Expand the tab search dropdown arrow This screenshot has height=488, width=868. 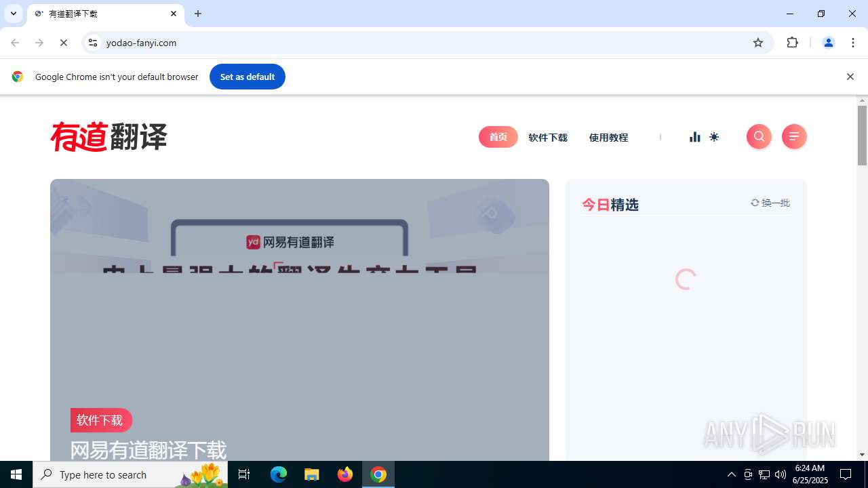(x=14, y=14)
